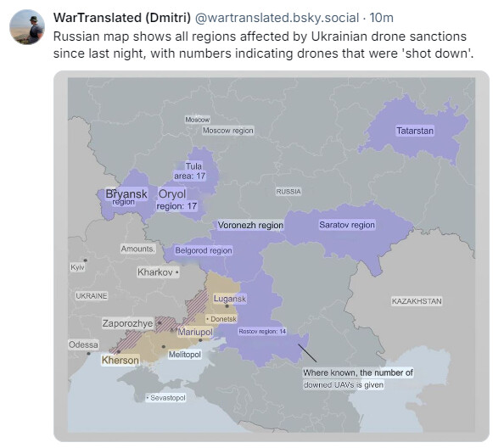Click the Belgorod region label
The image size is (493, 448).
pos(204,250)
